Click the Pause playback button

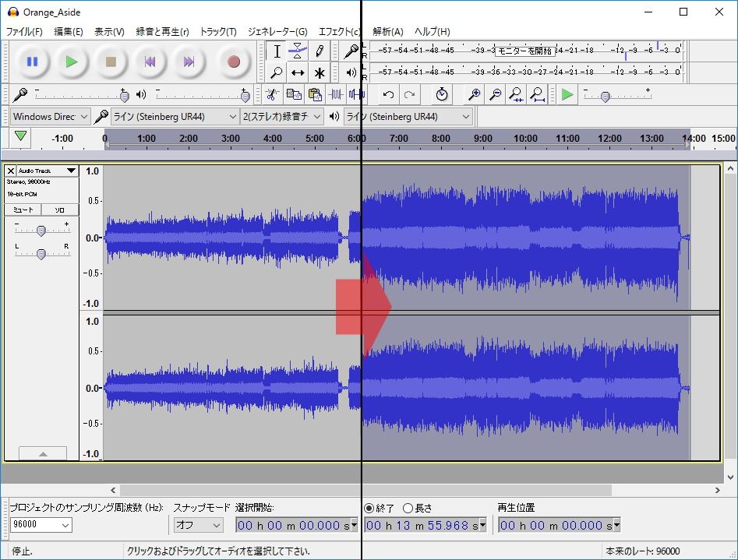point(32,62)
